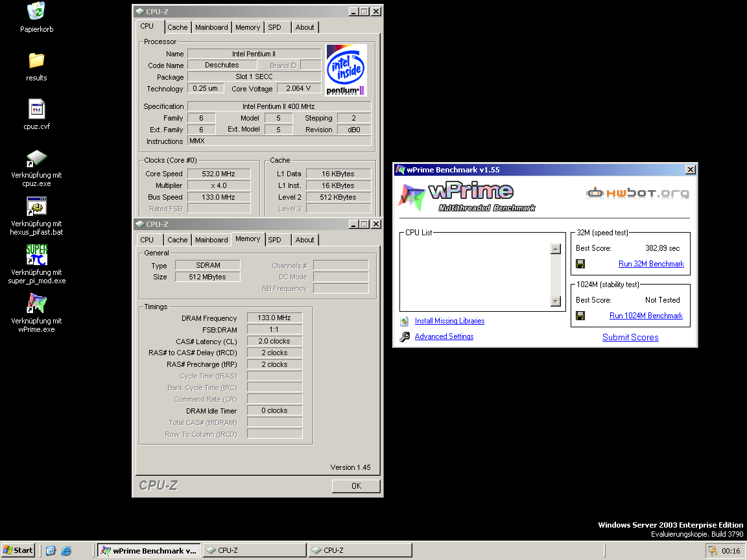Click the save icon for 32M score
747x560 pixels.
580,264
